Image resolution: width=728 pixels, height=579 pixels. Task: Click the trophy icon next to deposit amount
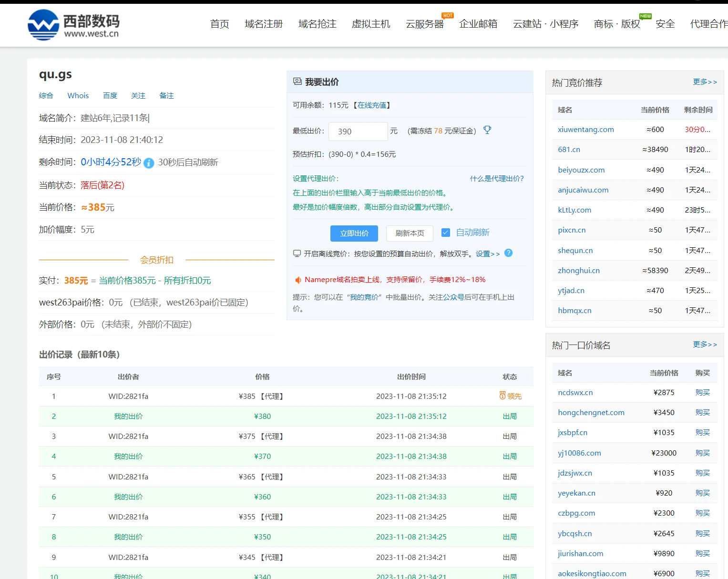tap(487, 130)
